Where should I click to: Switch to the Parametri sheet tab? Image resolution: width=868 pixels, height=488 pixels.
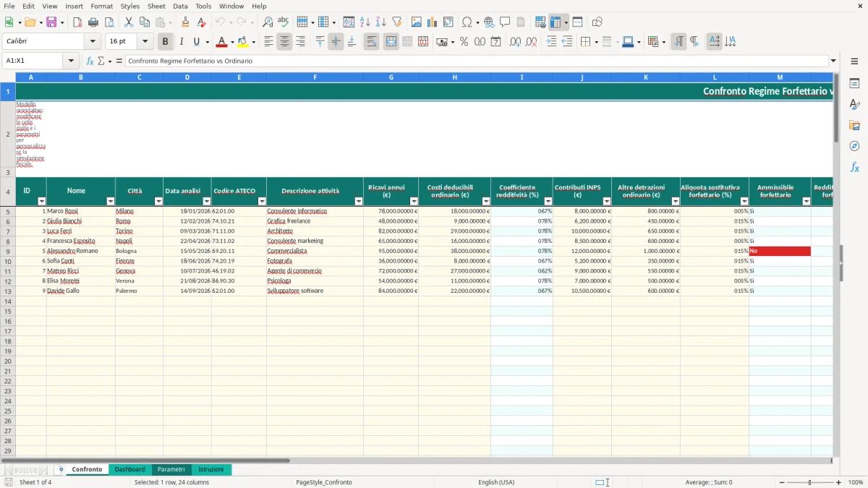171,469
